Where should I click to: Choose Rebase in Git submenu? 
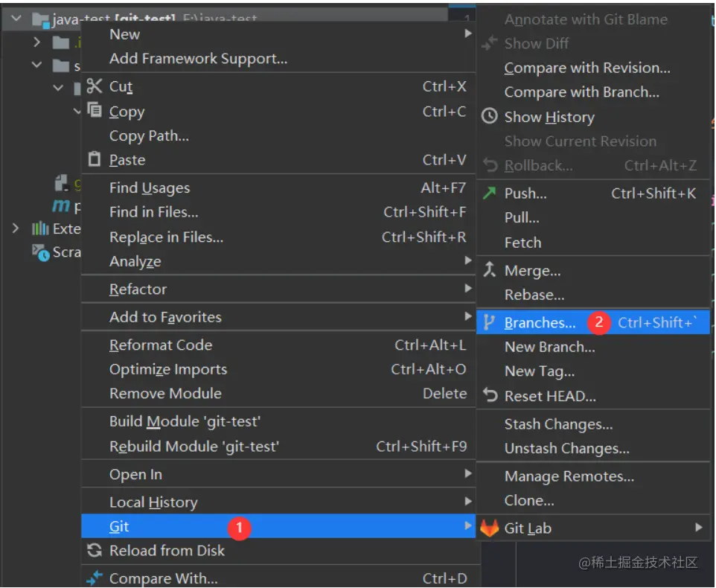coord(592,295)
